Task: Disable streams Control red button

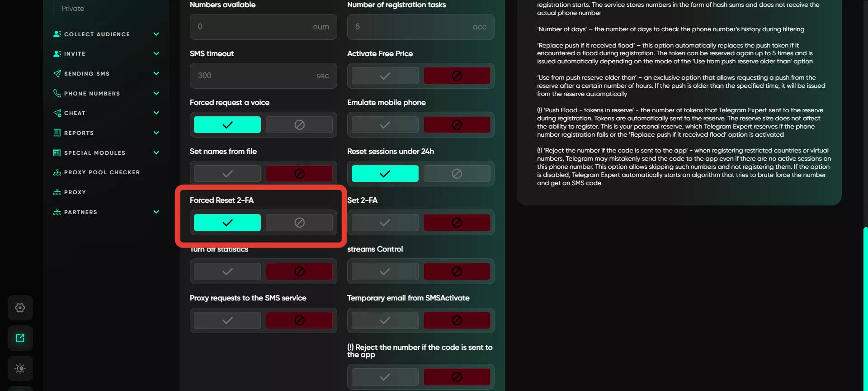Action: [457, 271]
